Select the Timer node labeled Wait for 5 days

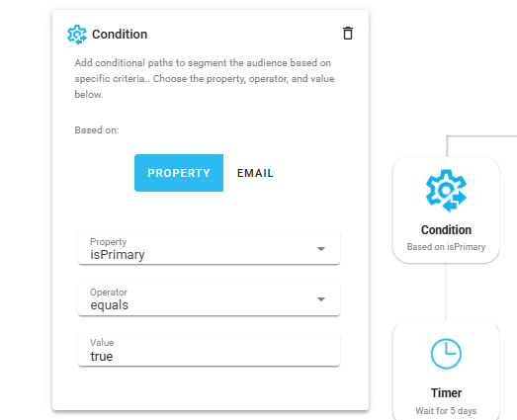tap(446, 370)
